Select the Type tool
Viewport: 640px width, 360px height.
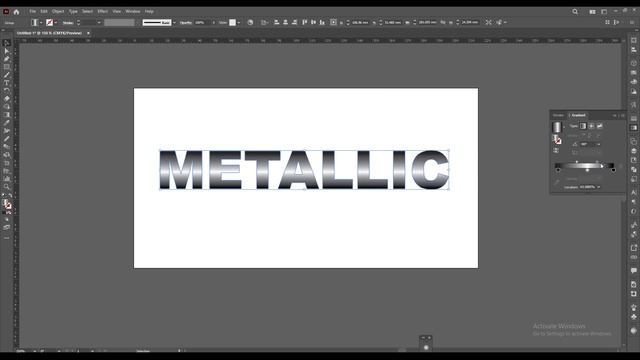(7, 83)
